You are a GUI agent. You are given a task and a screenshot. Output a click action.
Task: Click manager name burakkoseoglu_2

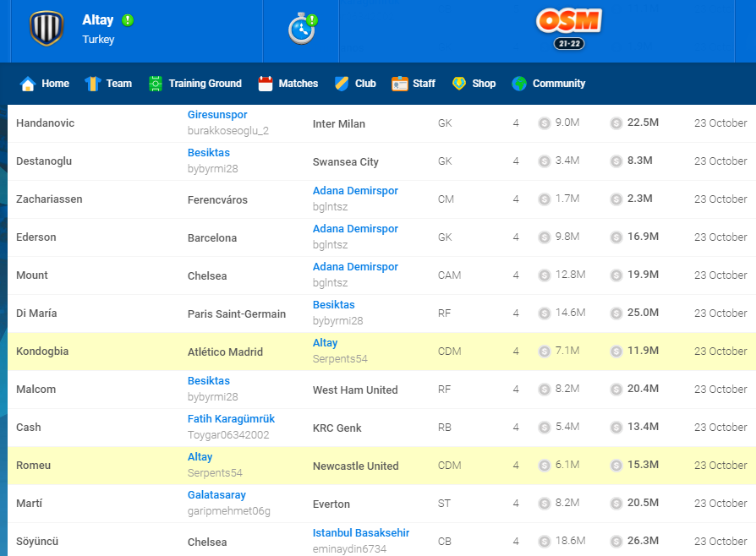228,131
